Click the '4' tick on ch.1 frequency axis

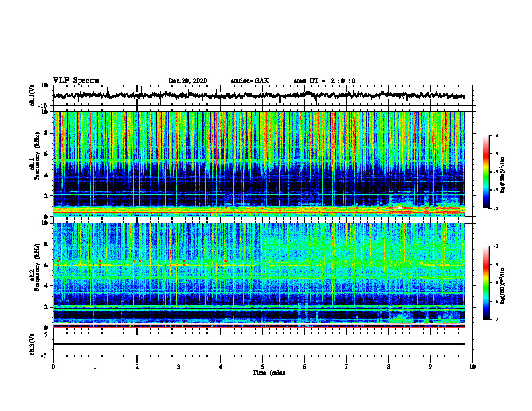pos(46,175)
